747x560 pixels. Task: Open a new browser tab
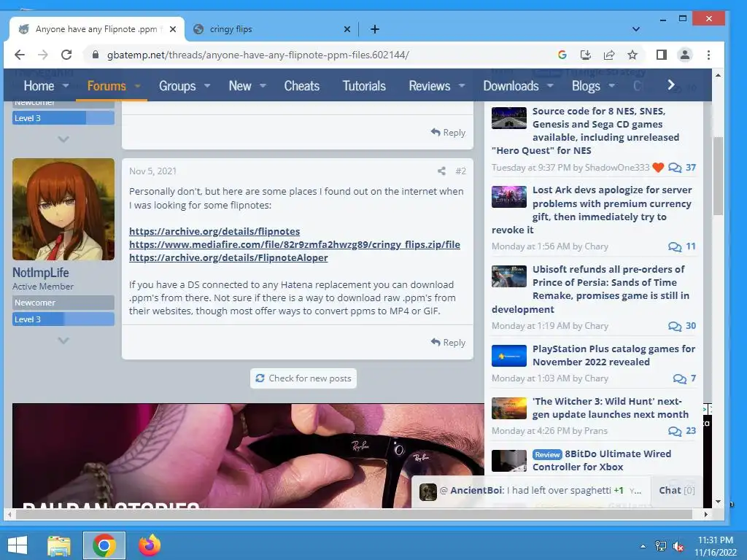(375, 29)
